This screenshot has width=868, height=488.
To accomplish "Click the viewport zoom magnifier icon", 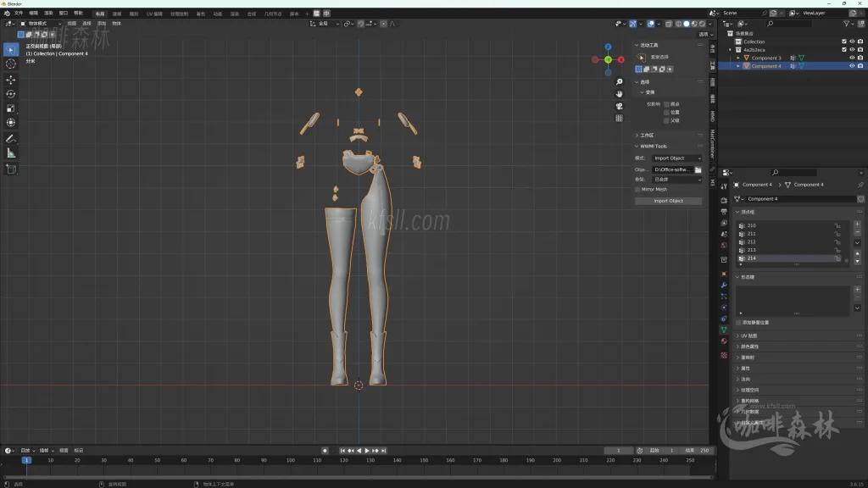I will [x=619, y=82].
